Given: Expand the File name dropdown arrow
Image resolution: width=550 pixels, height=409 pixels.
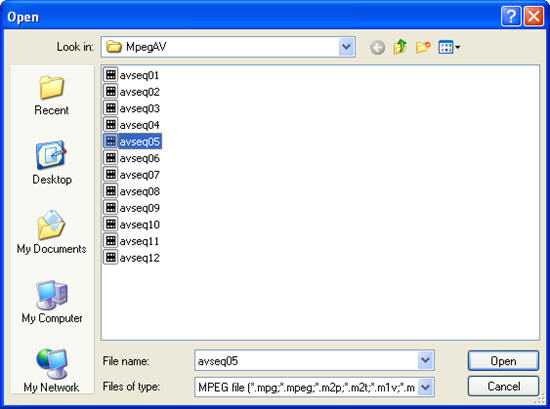Looking at the screenshot, I should (425, 360).
